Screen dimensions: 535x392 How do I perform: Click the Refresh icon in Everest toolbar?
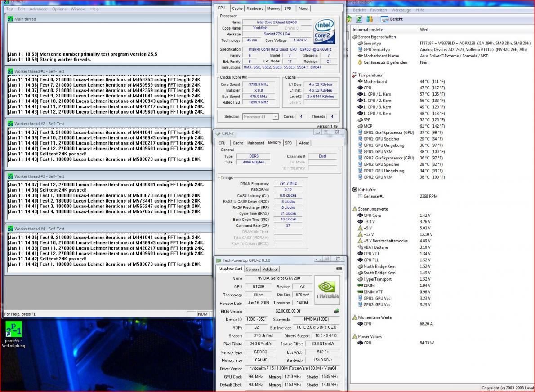359,19
